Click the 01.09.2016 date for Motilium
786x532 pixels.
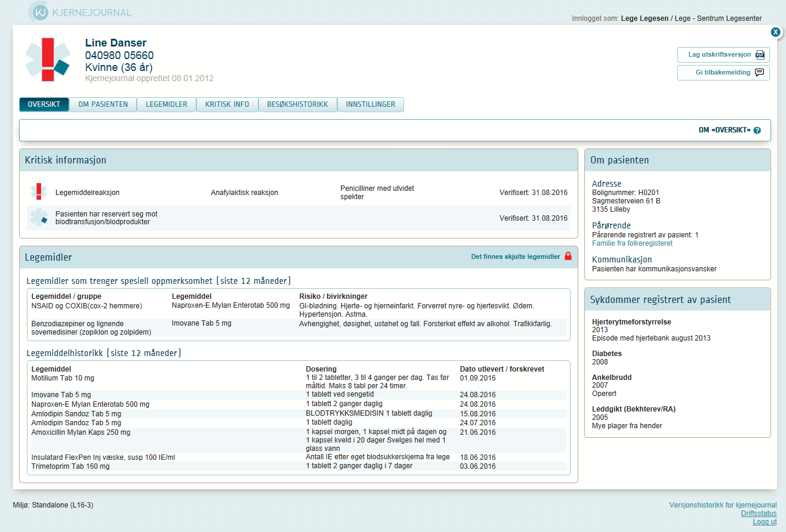478,378
